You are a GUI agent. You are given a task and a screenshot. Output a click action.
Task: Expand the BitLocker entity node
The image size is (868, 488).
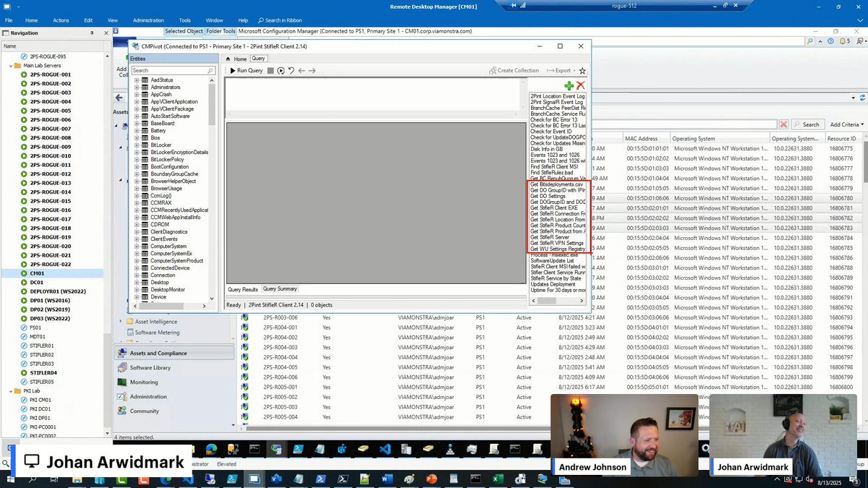pyautogui.click(x=137, y=145)
